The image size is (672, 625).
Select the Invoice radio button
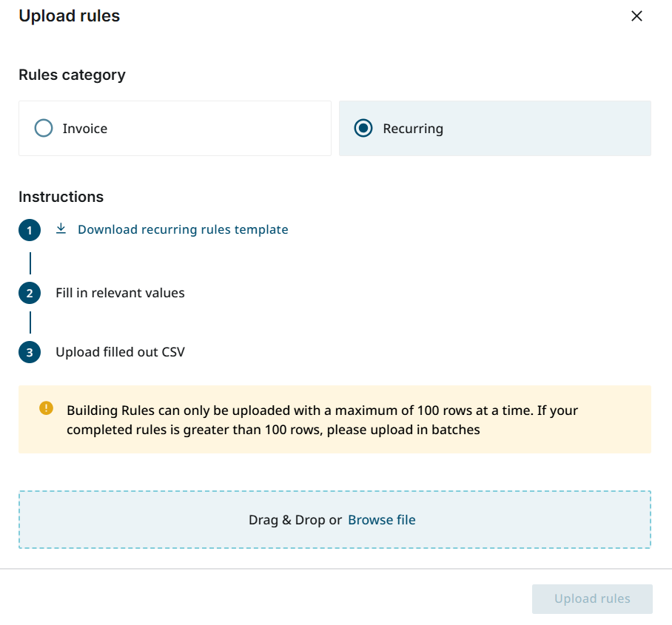pyautogui.click(x=44, y=129)
